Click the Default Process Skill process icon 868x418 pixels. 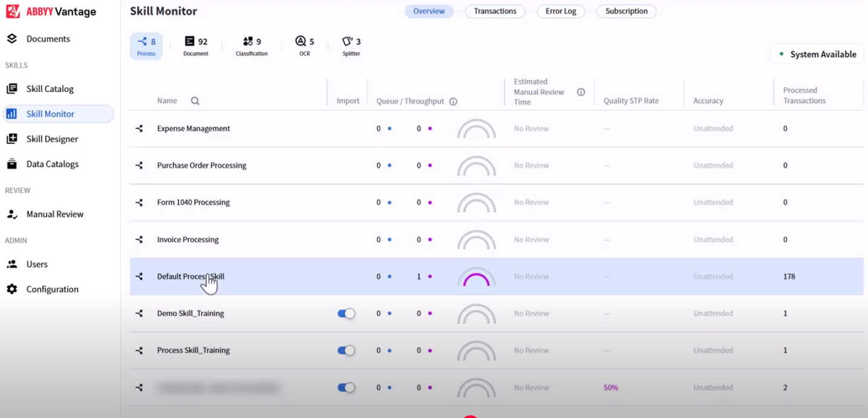pos(139,276)
